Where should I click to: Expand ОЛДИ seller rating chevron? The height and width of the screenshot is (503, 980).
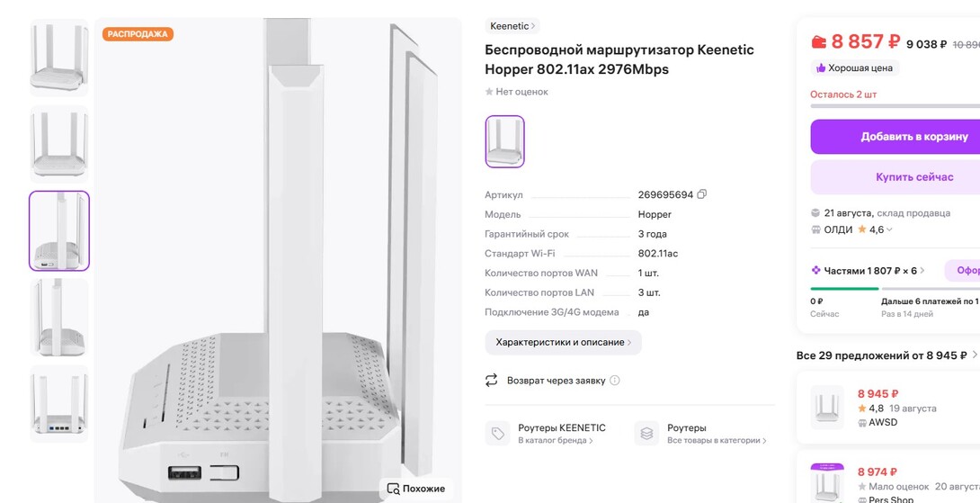coord(890,229)
